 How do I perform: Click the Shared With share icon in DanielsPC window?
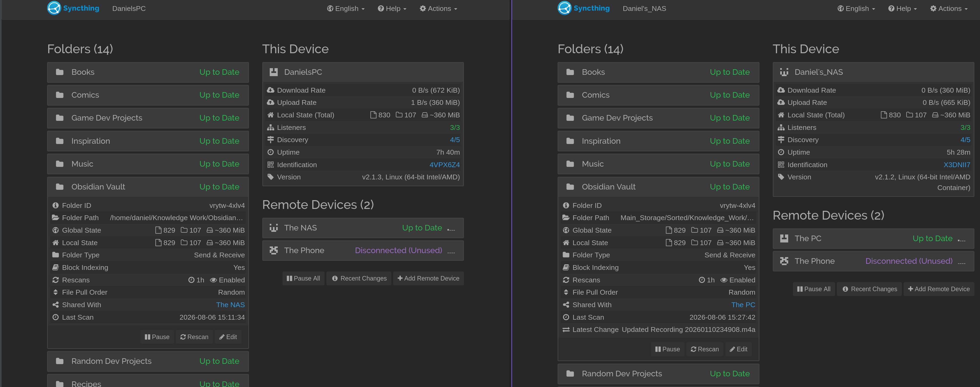pyautogui.click(x=56, y=305)
